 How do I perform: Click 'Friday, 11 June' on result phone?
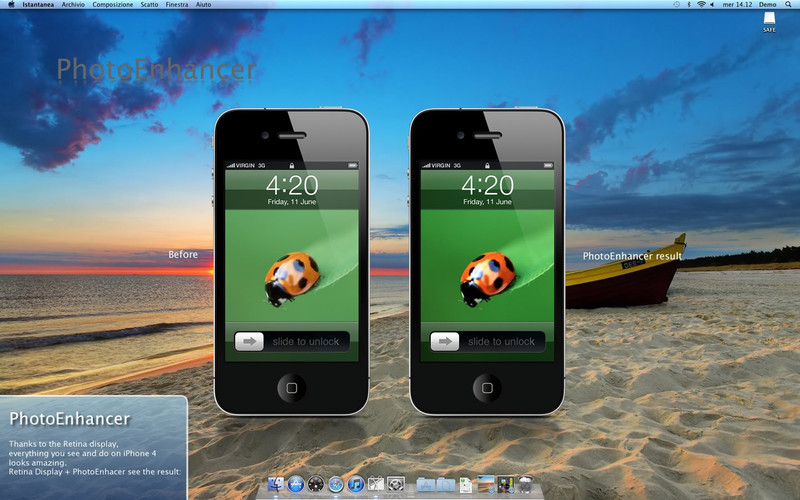[487, 202]
